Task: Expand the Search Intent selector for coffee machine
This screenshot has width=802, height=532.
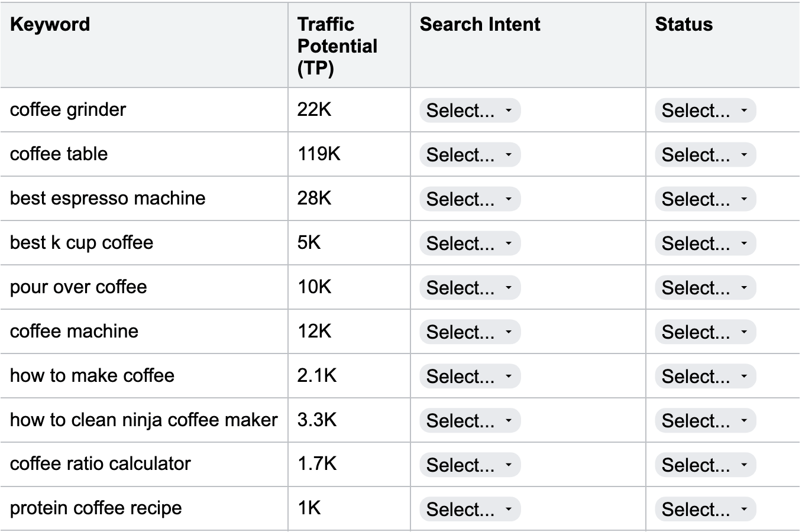Action: (x=469, y=332)
